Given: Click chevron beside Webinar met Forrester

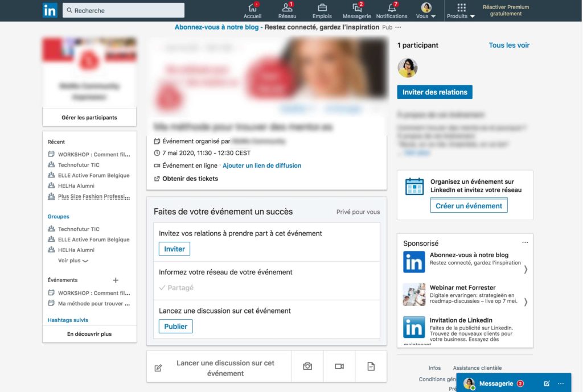Looking at the screenshot, I should (x=525, y=302).
